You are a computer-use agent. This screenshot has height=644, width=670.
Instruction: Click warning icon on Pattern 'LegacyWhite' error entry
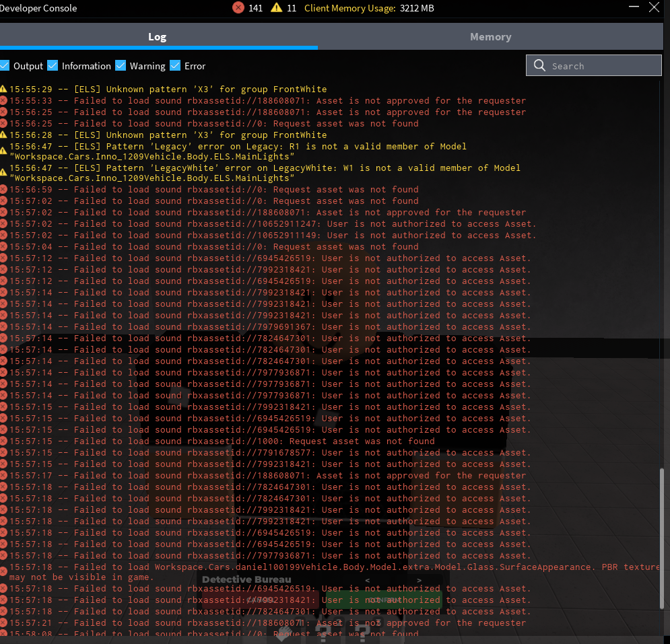click(3, 168)
